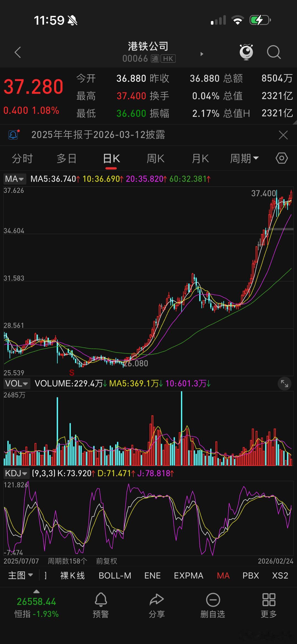Image resolution: width=297 pixels, height=644 pixels.
Task: Select ENE indicator
Action: pyautogui.click(x=153, y=576)
